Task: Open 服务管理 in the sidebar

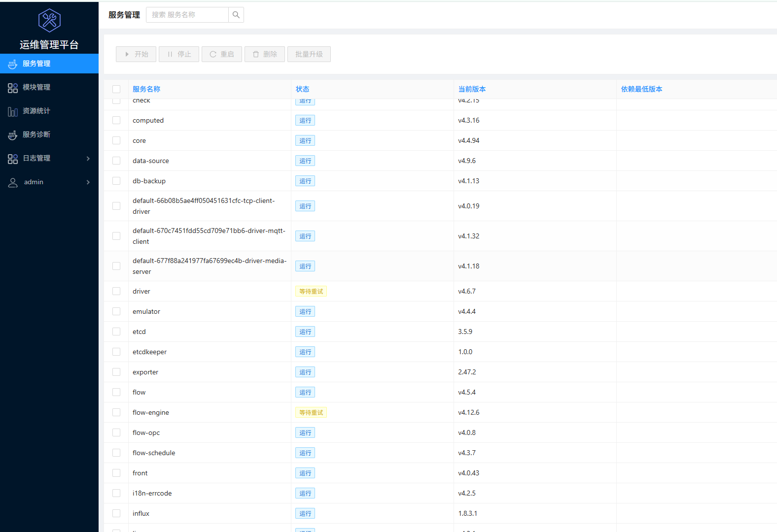Action: pos(49,64)
